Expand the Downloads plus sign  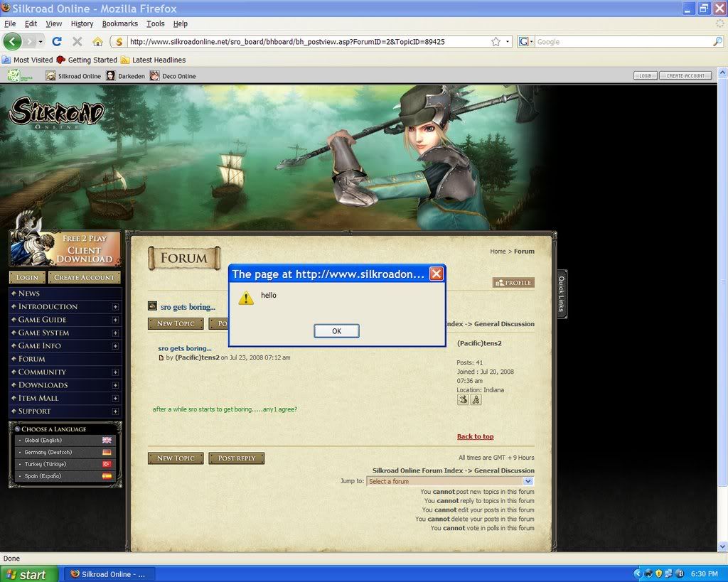pos(115,385)
